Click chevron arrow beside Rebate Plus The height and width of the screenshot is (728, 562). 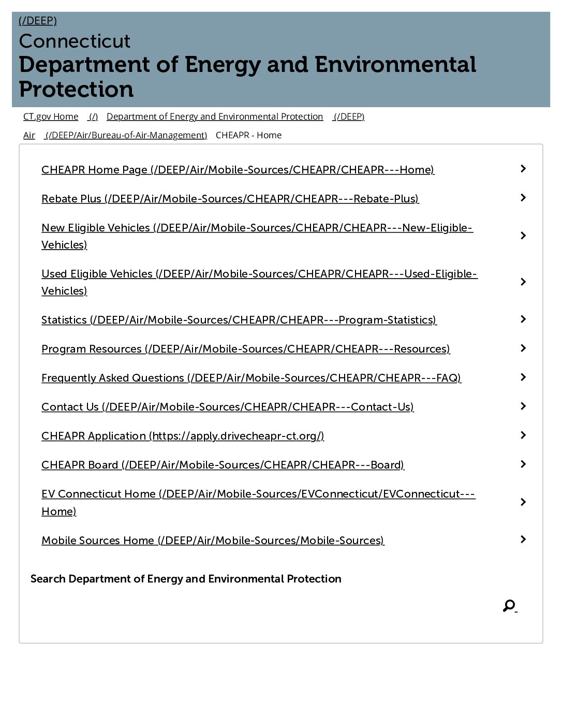(523, 198)
